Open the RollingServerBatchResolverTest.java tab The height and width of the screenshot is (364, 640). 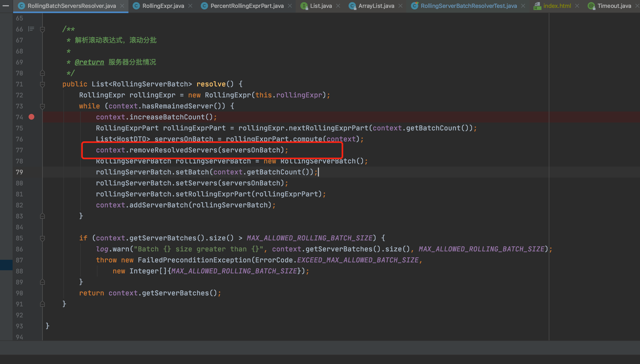(x=468, y=6)
